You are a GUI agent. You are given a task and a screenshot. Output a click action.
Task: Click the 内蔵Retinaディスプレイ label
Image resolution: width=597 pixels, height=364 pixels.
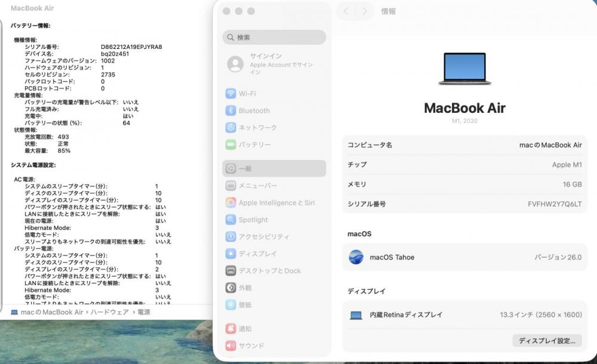click(x=406, y=315)
